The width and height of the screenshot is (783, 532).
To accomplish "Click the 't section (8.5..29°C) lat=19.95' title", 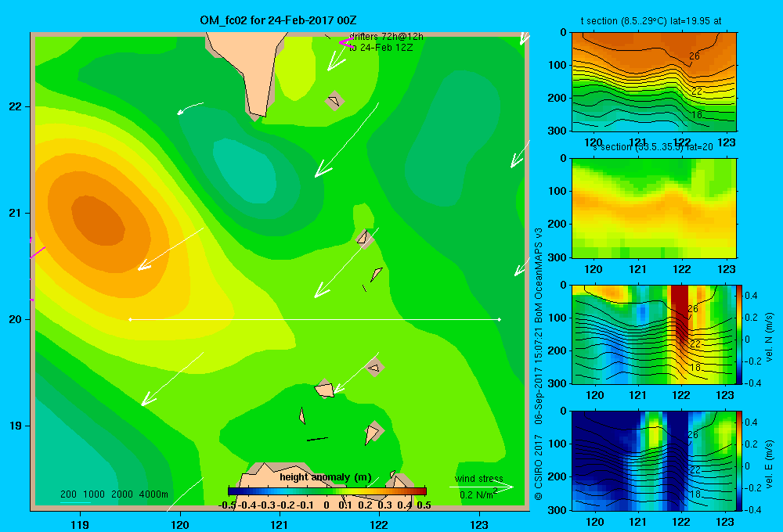I will [x=651, y=21].
